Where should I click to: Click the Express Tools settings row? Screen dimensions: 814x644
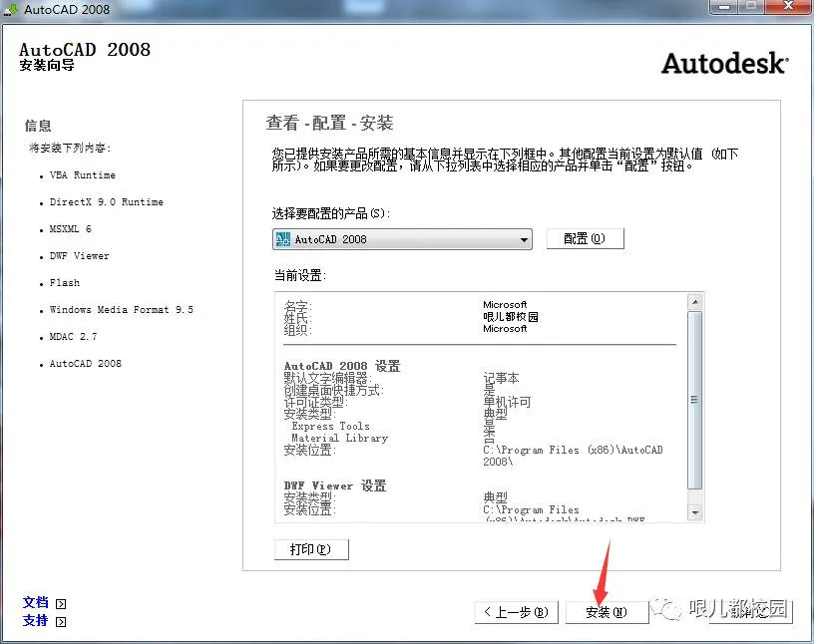coord(331,426)
